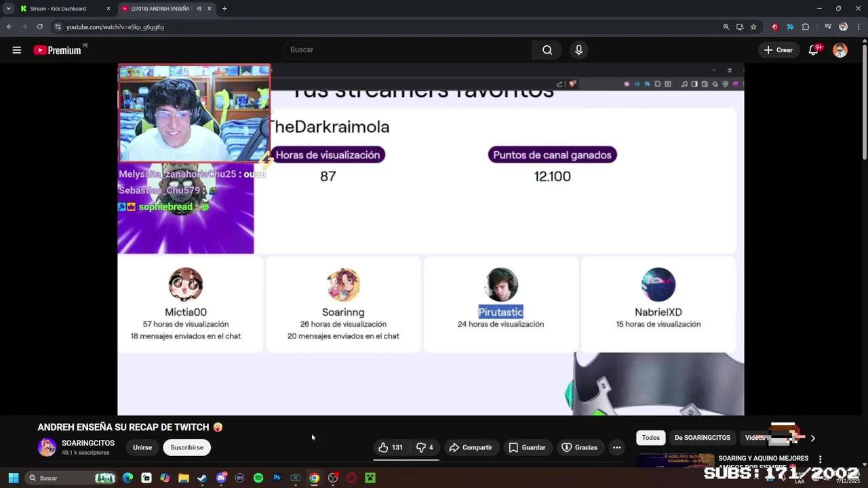Open options for recommended video

(x=820, y=460)
